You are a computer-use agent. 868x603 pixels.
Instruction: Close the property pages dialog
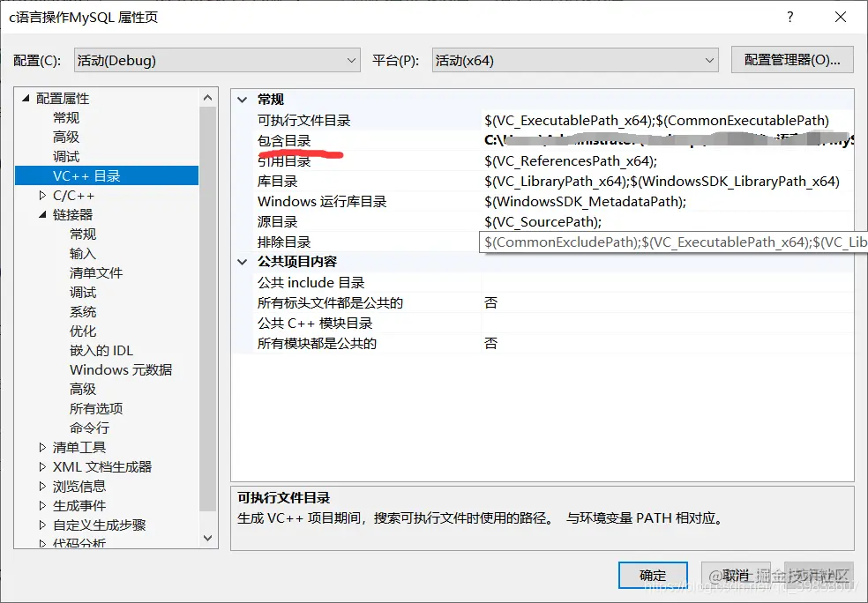(x=841, y=17)
